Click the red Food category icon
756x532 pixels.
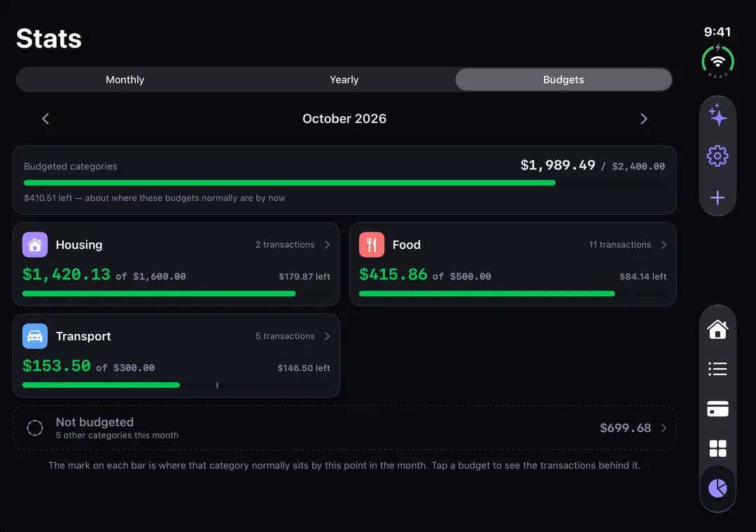click(372, 244)
